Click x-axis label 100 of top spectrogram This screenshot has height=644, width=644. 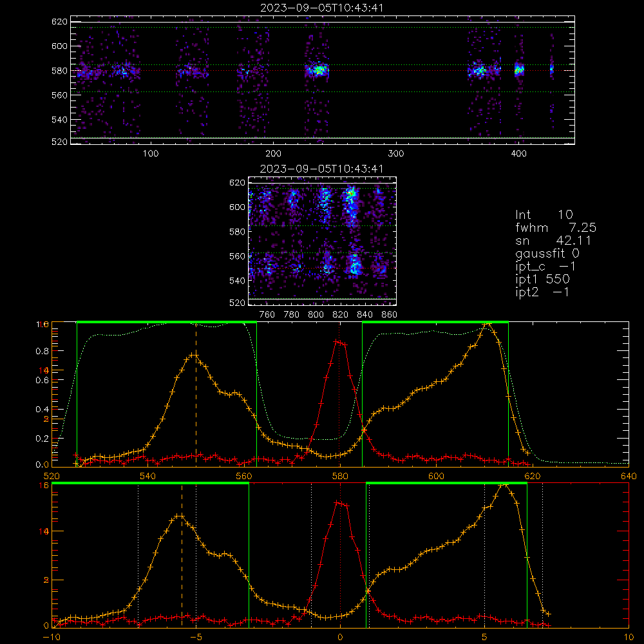tap(150, 154)
